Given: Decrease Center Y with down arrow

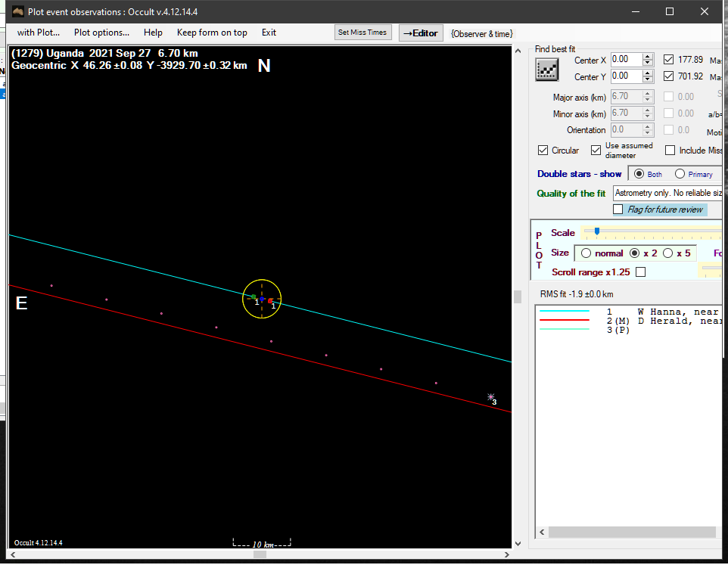Looking at the screenshot, I should (x=648, y=79).
